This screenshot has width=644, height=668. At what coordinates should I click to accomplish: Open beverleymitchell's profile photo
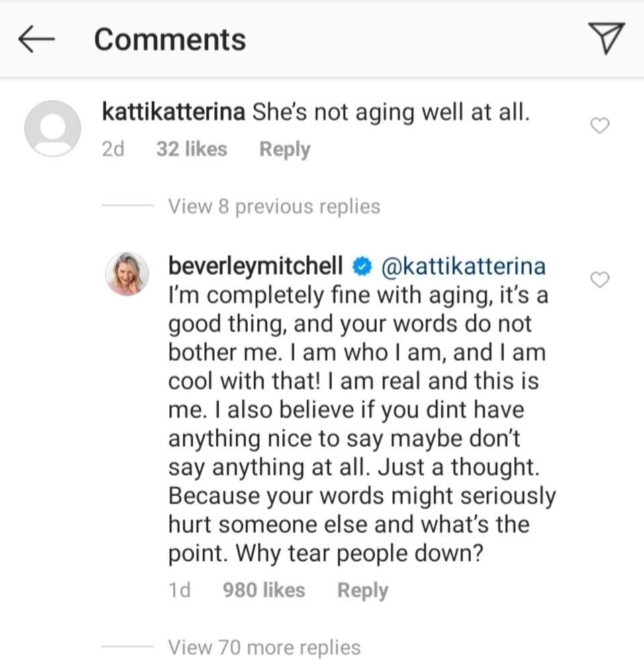coord(126,274)
